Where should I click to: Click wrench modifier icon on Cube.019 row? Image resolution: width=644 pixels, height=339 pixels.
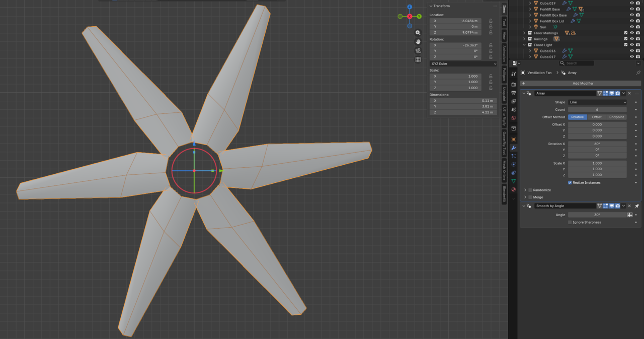(x=565, y=3)
